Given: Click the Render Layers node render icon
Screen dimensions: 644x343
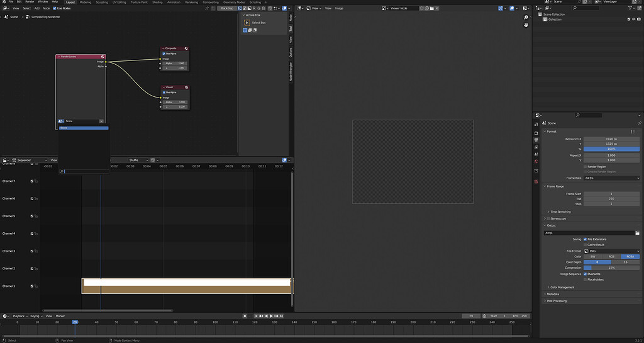Looking at the screenshot, I should 103,57.
